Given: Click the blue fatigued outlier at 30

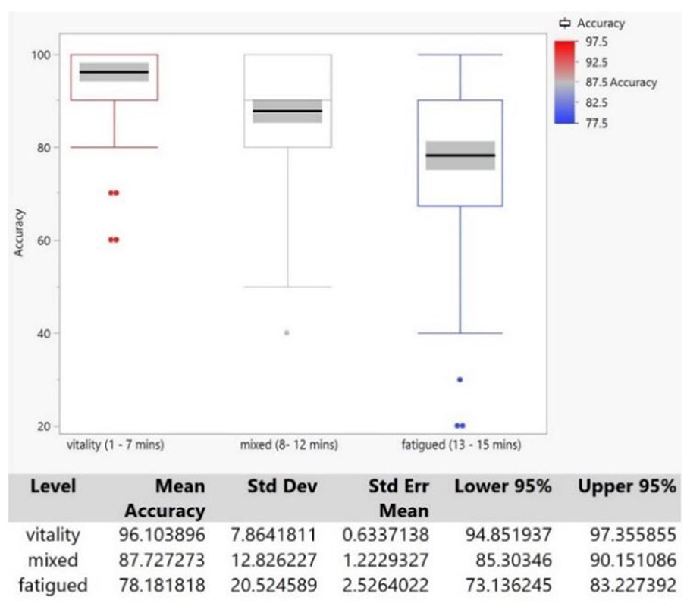Looking at the screenshot, I should (460, 379).
